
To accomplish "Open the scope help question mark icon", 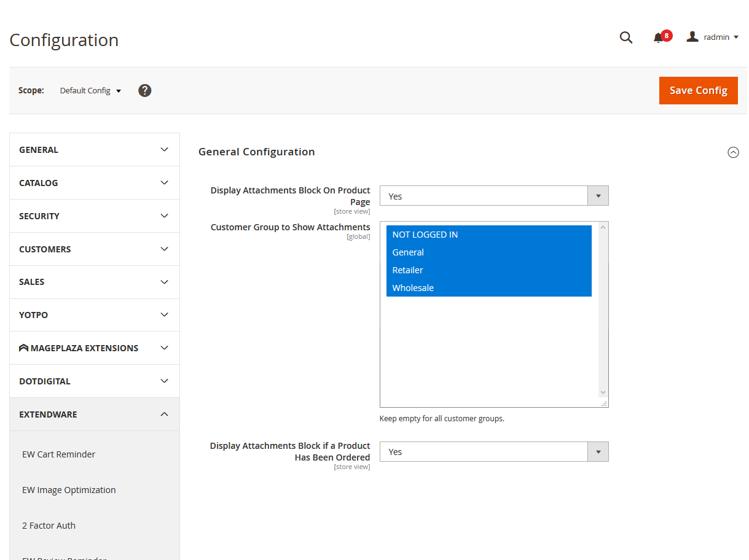I will pyautogui.click(x=144, y=90).
